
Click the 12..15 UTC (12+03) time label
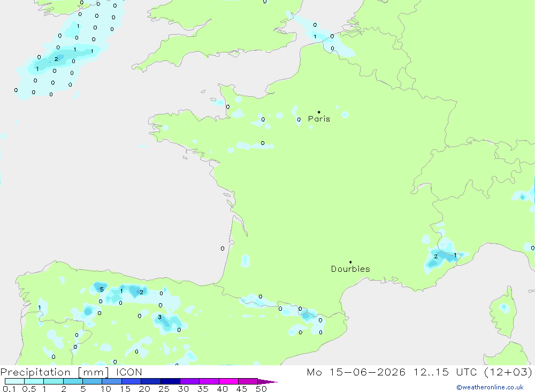pos(473,372)
